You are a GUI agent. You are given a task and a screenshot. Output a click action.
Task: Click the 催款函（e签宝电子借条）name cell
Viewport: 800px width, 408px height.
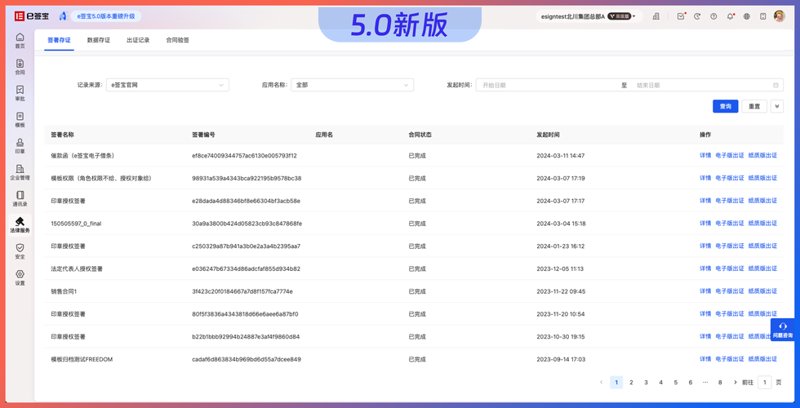tap(83, 156)
